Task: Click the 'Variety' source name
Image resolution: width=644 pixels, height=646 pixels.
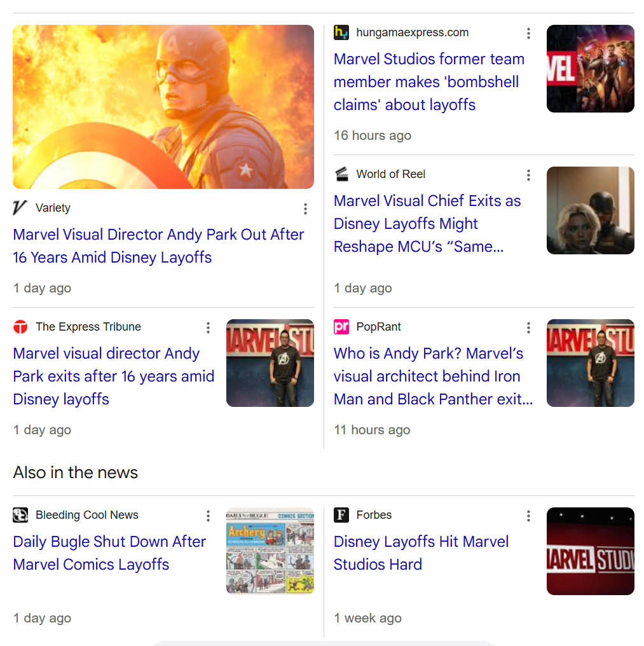Action: pyautogui.click(x=53, y=208)
